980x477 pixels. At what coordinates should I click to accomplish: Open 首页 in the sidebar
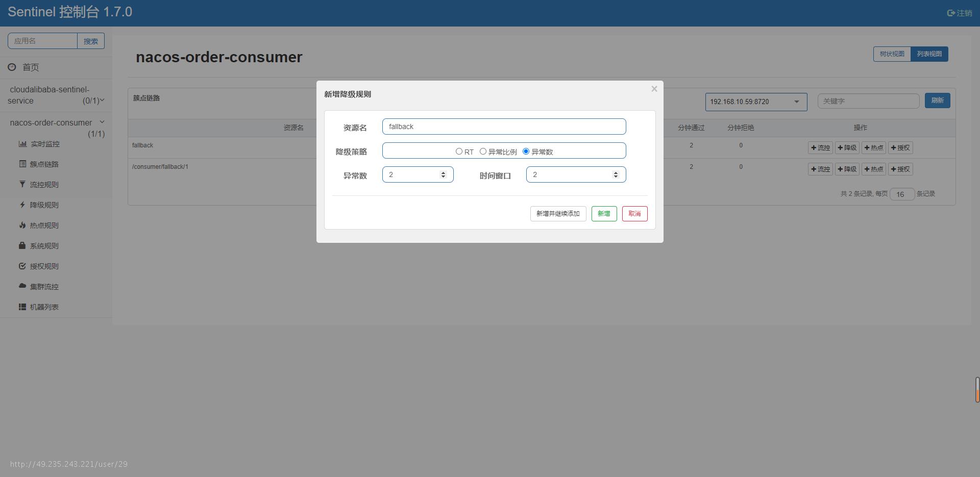[31, 67]
